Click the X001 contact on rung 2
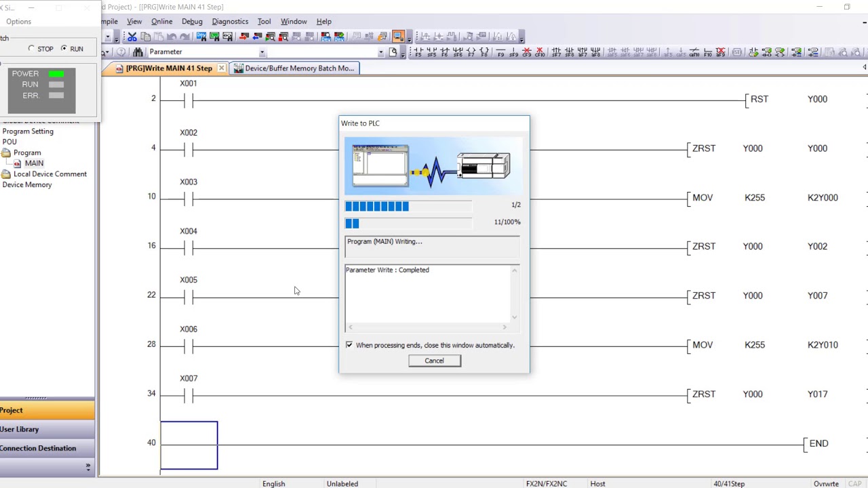Image resolution: width=868 pixels, height=488 pixels. tap(189, 100)
